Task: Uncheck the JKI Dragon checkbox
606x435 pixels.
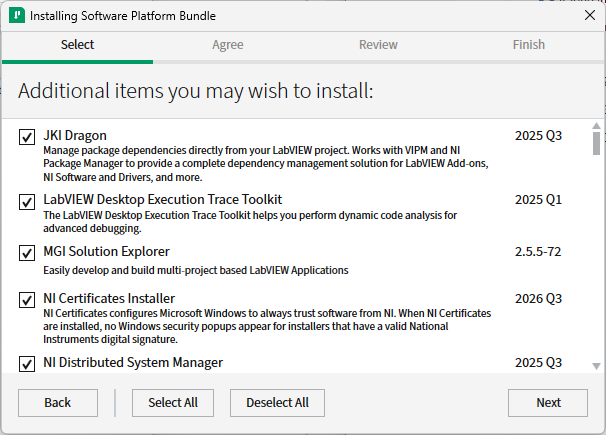Action: click(x=27, y=137)
